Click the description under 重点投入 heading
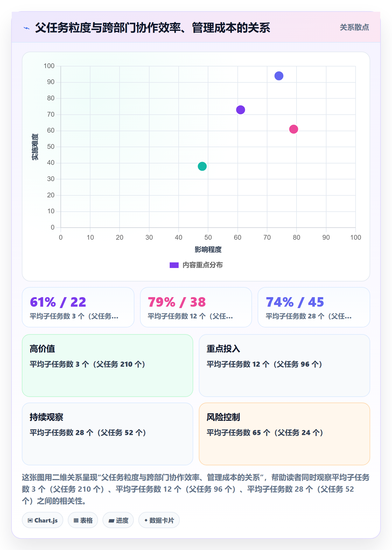 click(265, 364)
